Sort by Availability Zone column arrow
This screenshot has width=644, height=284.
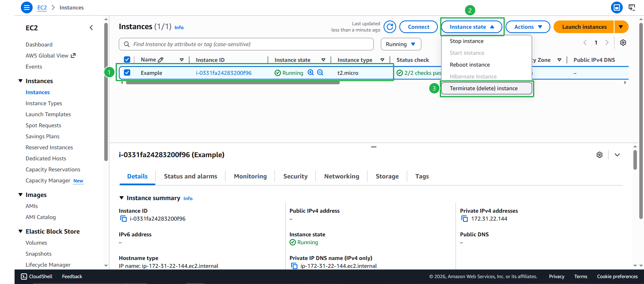tap(559, 60)
